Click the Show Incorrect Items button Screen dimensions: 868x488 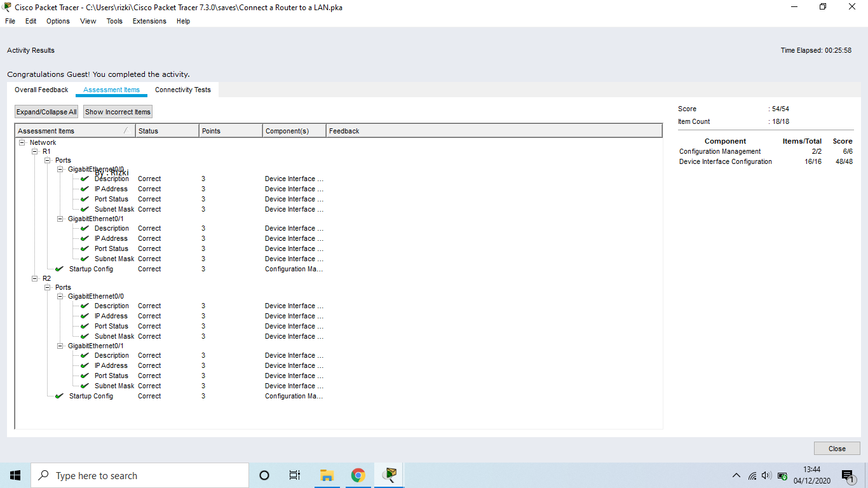118,112
